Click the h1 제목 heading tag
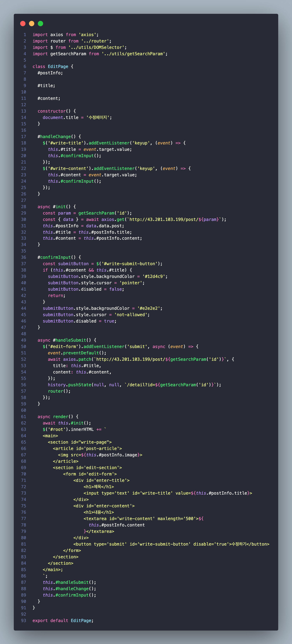This screenshot has height=644, width=292. [x=99, y=486]
